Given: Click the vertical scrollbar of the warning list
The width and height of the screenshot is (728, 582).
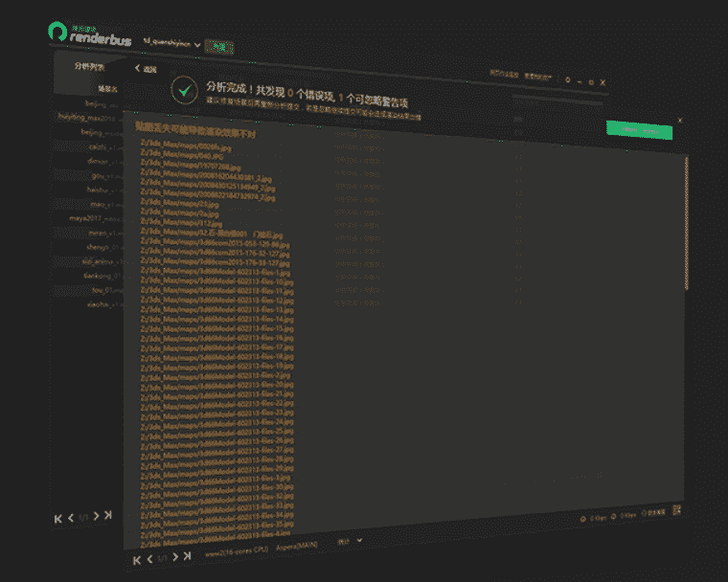Looking at the screenshot, I should (x=686, y=223).
